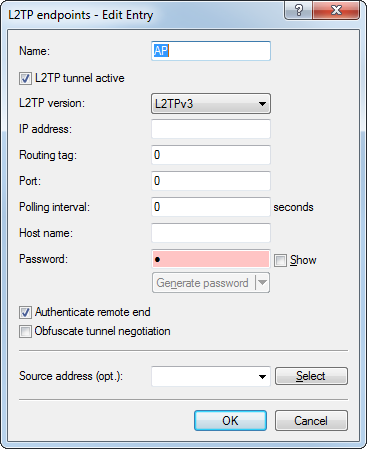Focus the IP address field

(x=211, y=129)
